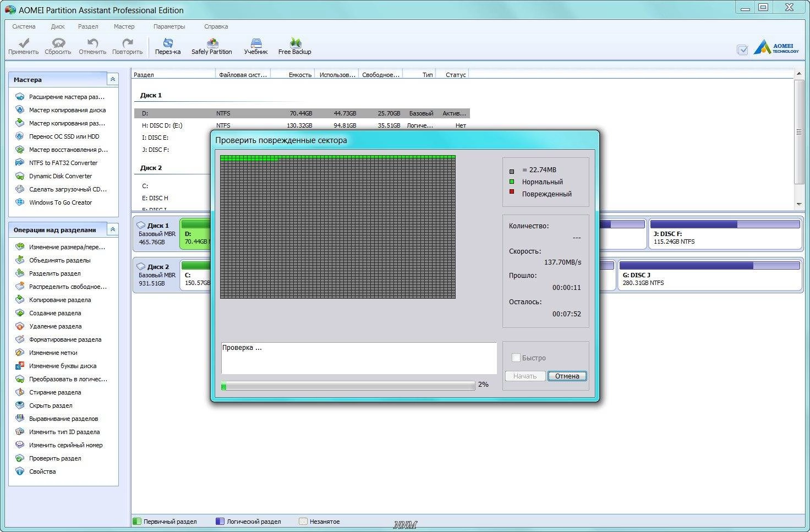Select the G: DISC J partition block
The width and height of the screenshot is (810, 532).
[709, 275]
